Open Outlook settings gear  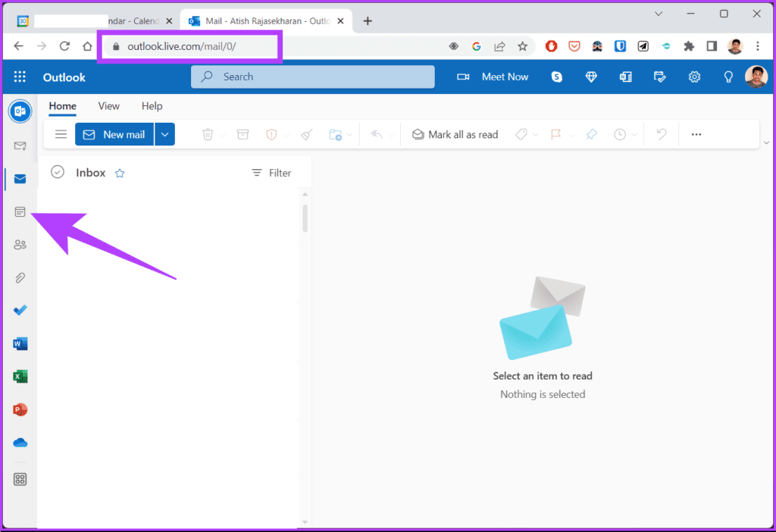694,77
